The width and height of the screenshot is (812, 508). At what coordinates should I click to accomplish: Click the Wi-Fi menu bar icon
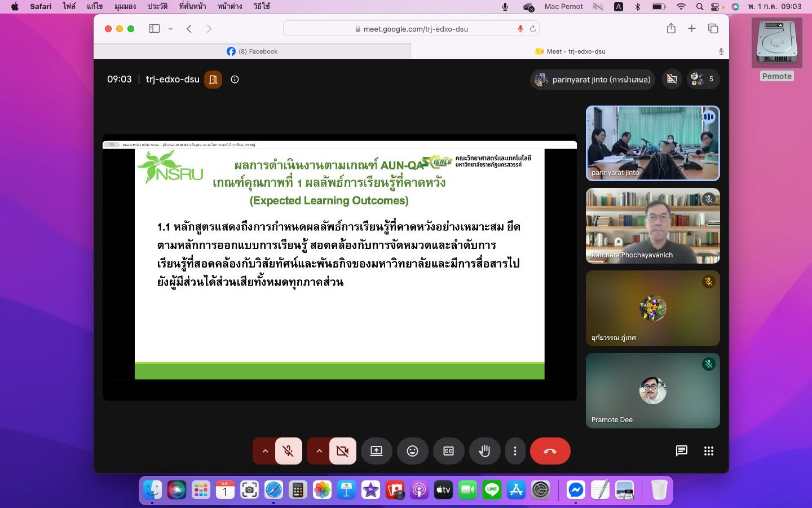681,6
